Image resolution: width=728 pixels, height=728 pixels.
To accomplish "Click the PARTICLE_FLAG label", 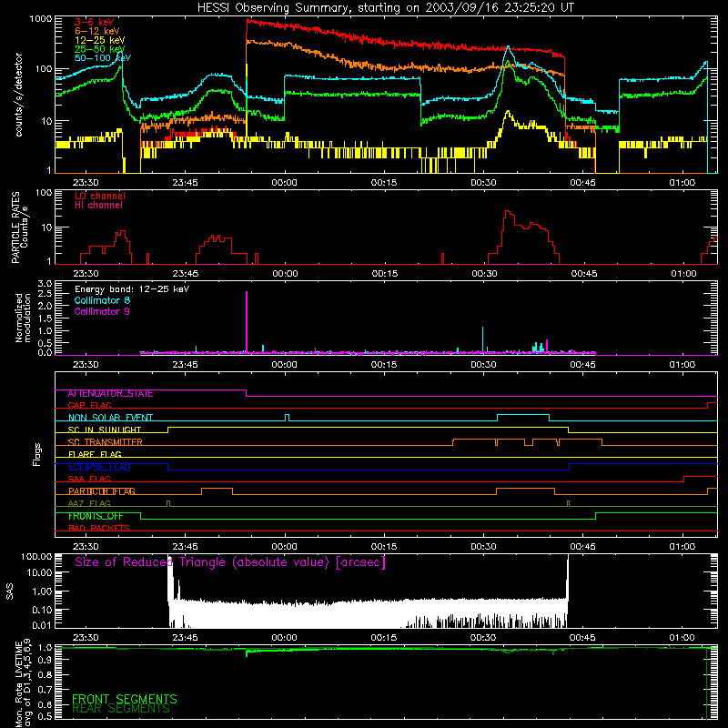I will pos(102,491).
